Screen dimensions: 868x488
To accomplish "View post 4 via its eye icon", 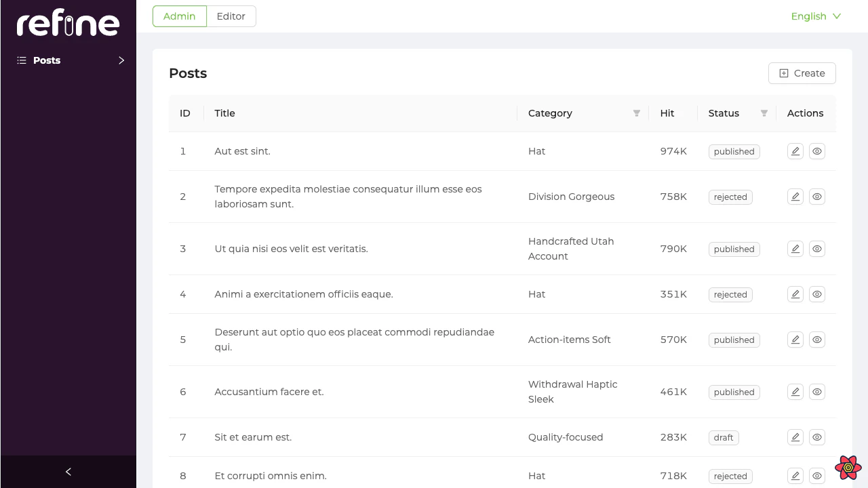I will (x=817, y=294).
